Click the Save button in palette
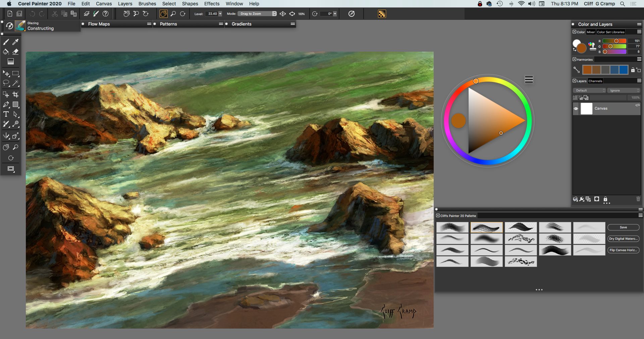 click(x=623, y=227)
